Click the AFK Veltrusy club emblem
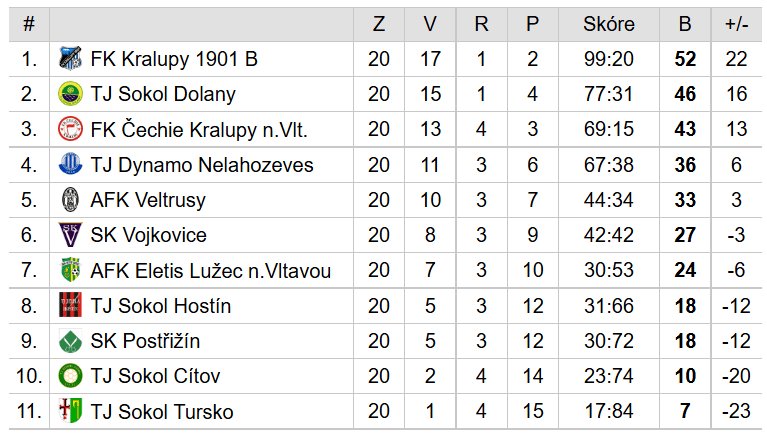The width and height of the screenshot is (767, 436). [x=70, y=200]
